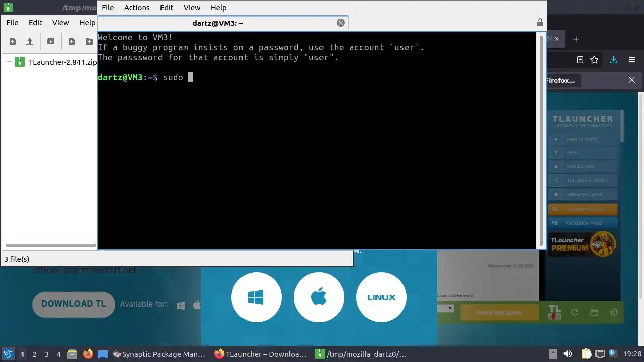The image size is (644, 362).
Task: Click the orange TL sidebar button
Action: (x=583, y=209)
